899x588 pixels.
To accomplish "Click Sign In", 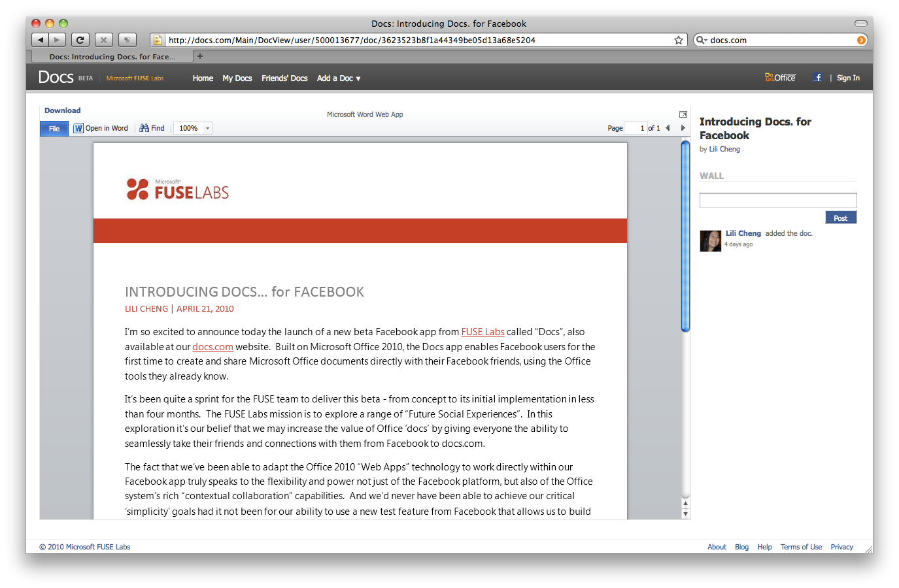I will click(848, 78).
